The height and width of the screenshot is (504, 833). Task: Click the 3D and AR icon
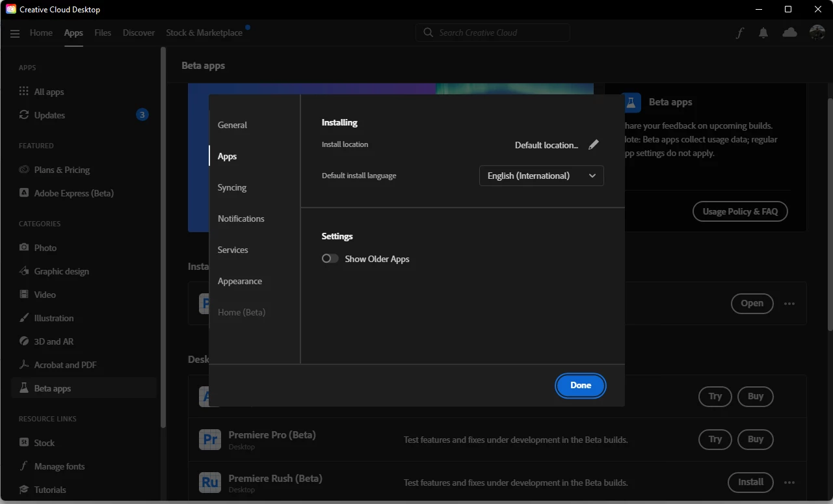(24, 341)
